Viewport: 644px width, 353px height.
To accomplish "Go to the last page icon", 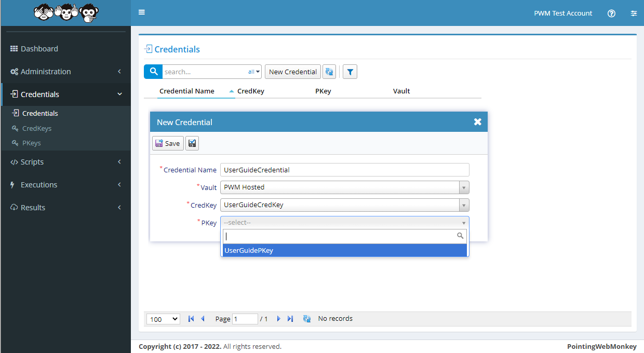I will click(x=290, y=319).
